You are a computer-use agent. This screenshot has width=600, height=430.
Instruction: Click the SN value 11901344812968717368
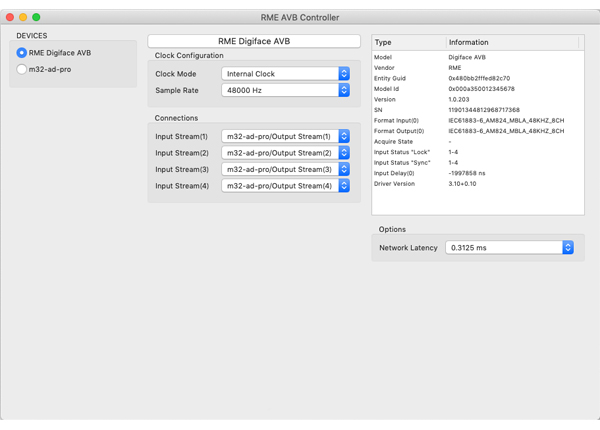pos(484,110)
